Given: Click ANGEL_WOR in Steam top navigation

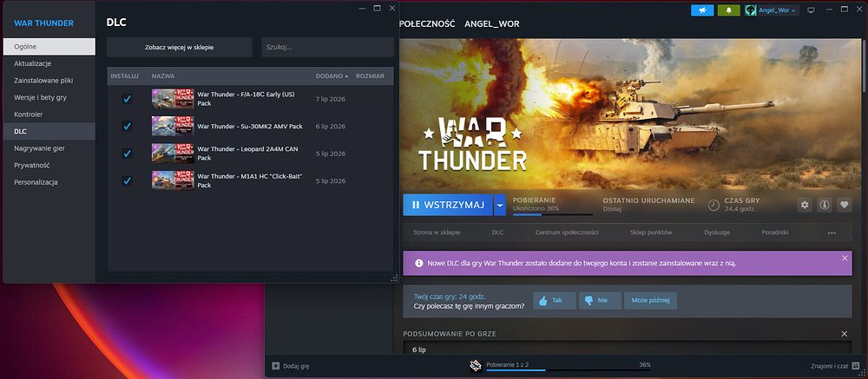Looking at the screenshot, I should tap(491, 23).
